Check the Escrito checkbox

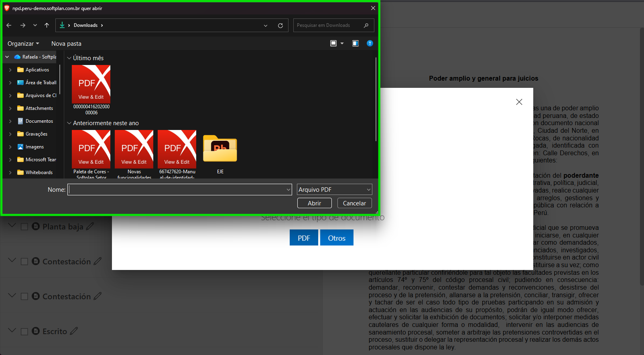(x=24, y=332)
